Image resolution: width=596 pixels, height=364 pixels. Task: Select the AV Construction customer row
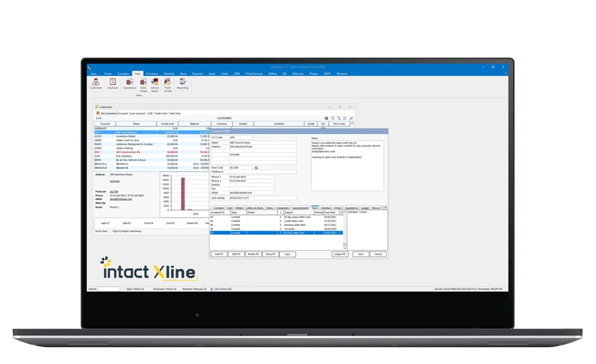click(152, 152)
